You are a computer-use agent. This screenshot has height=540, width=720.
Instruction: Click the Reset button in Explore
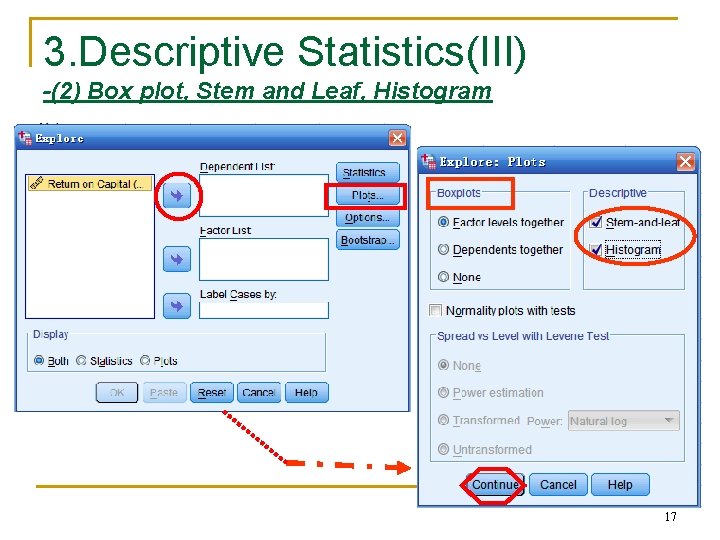tap(212, 393)
